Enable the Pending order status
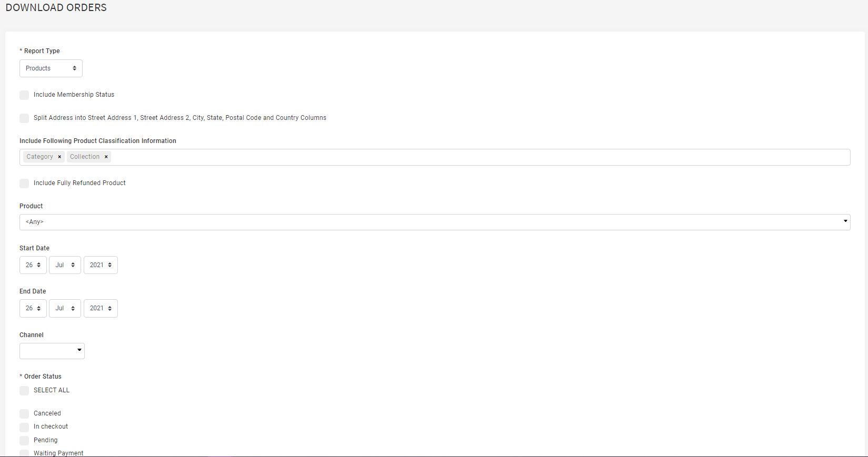The width and height of the screenshot is (868, 457). coord(24,441)
